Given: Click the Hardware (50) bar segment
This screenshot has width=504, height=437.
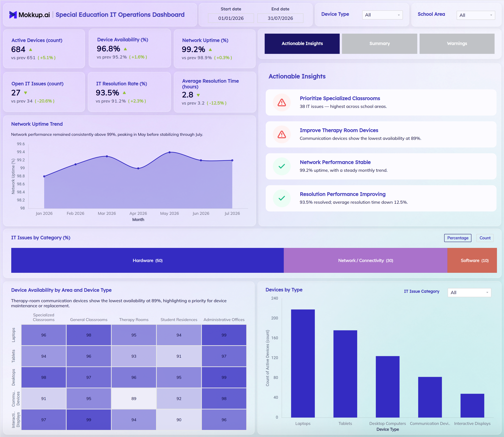Looking at the screenshot, I should [x=148, y=261].
